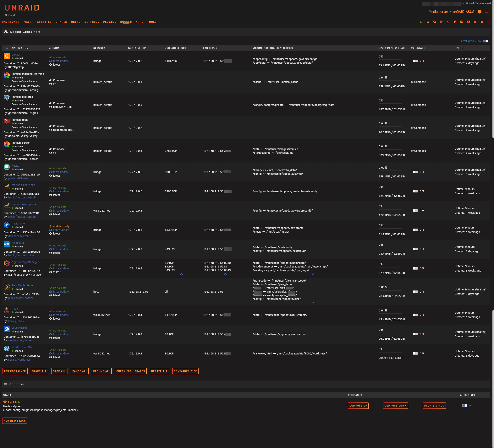Open the hamburger menu at top right
This screenshot has height=448, width=494.
[x=487, y=12]
